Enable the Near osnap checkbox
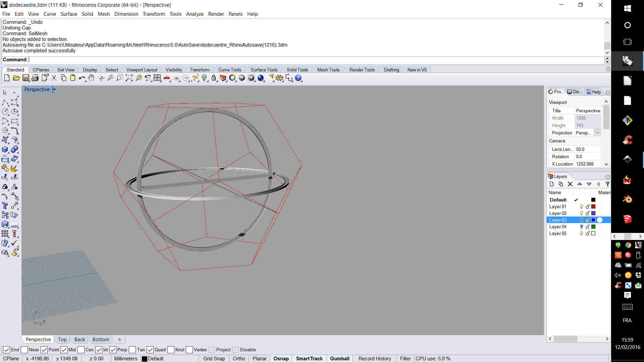Screen dimensions: 644x362 click(x=24, y=350)
